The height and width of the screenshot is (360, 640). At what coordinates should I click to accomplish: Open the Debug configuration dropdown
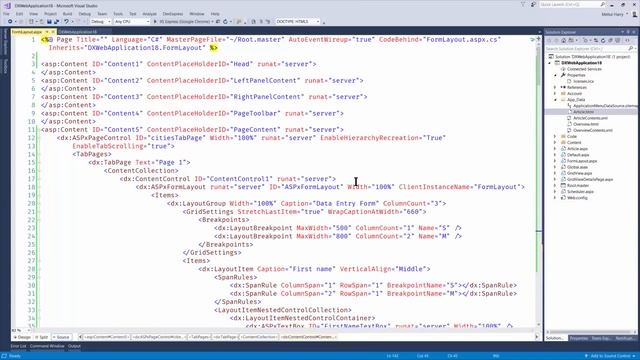100,22
